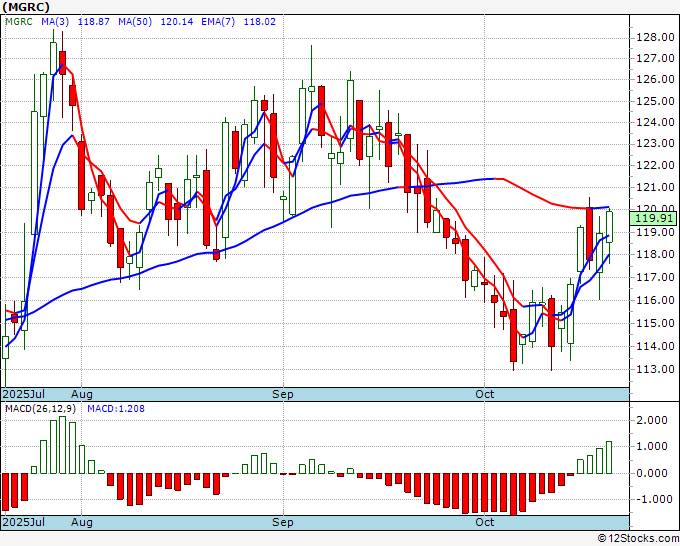Click the 114.00 price axis label
The height and width of the screenshot is (546, 680).
click(x=655, y=347)
